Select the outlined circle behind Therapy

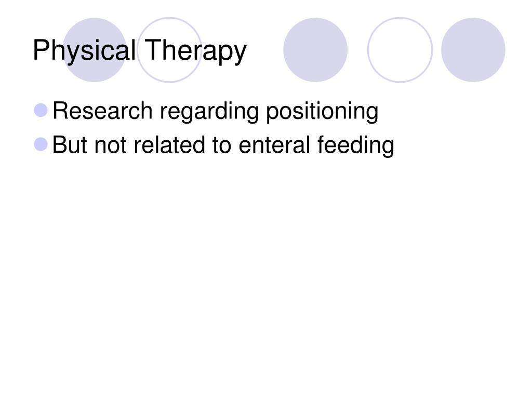[x=169, y=50]
